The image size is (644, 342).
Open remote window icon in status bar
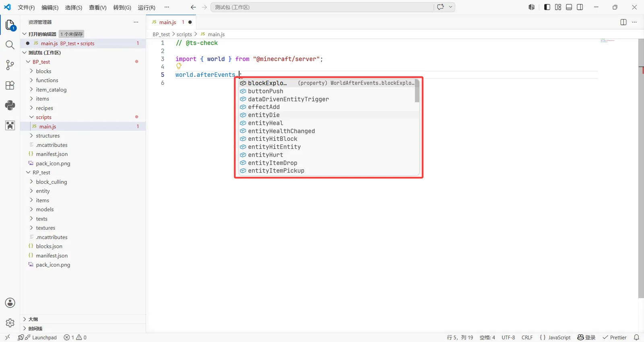pyautogui.click(x=7, y=338)
